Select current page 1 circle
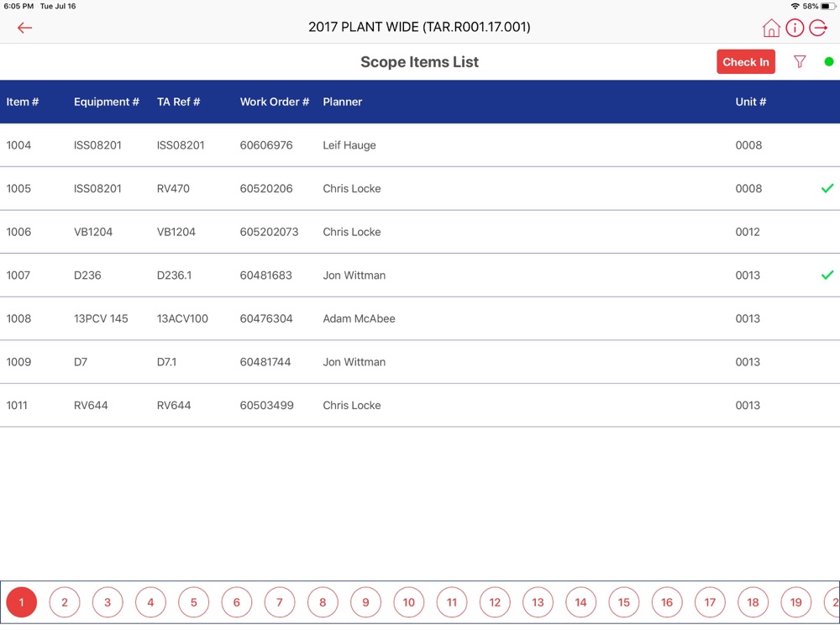Screen dimensions: 840x630 [x=22, y=602]
